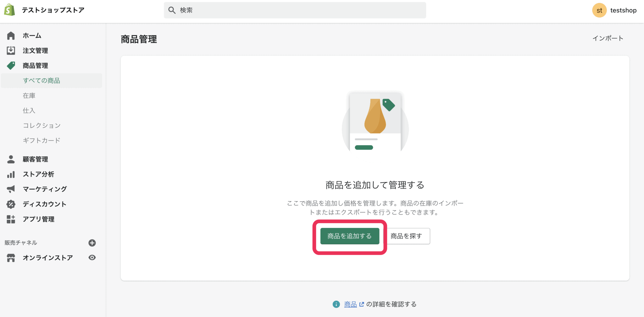Open 商品管理 in the sidebar
The image size is (644, 317).
tap(35, 65)
